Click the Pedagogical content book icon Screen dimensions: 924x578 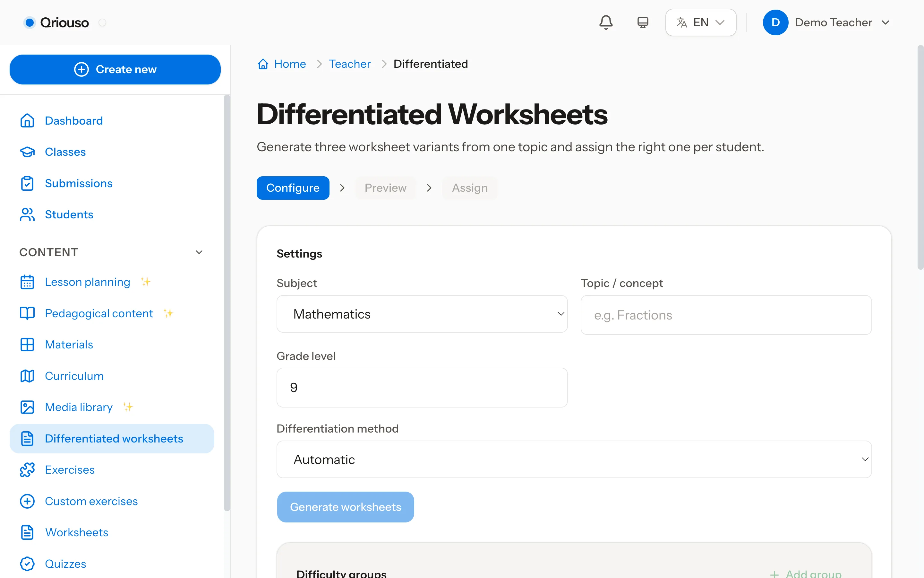click(x=27, y=313)
